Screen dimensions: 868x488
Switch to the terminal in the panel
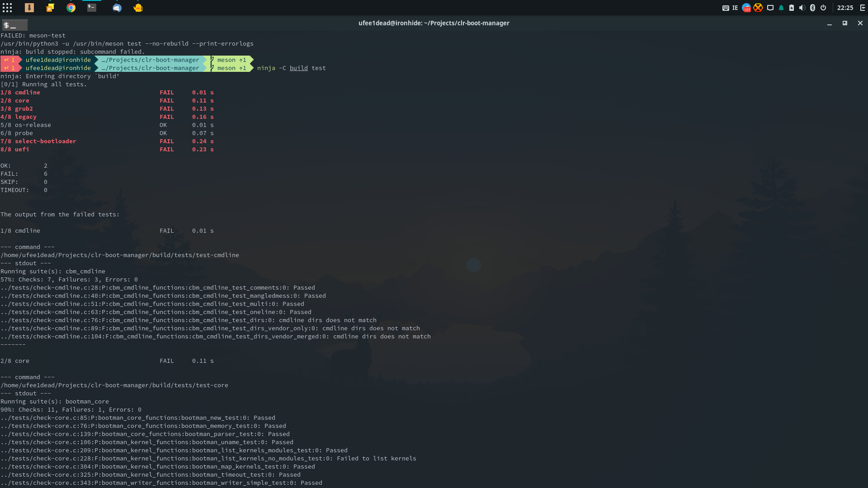coord(92,8)
